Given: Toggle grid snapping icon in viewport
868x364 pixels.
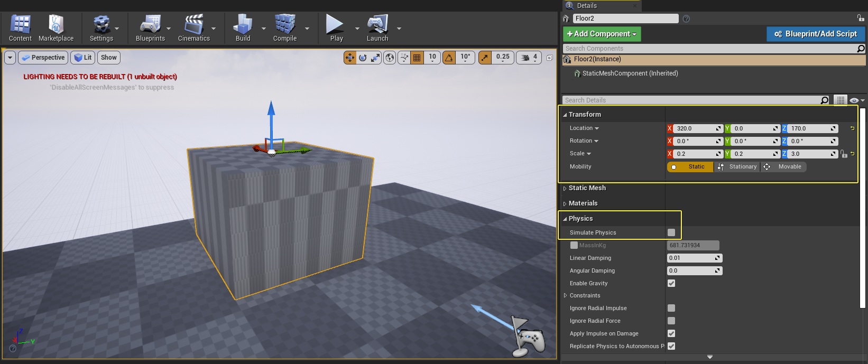Looking at the screenshot, I should [417, 58].
